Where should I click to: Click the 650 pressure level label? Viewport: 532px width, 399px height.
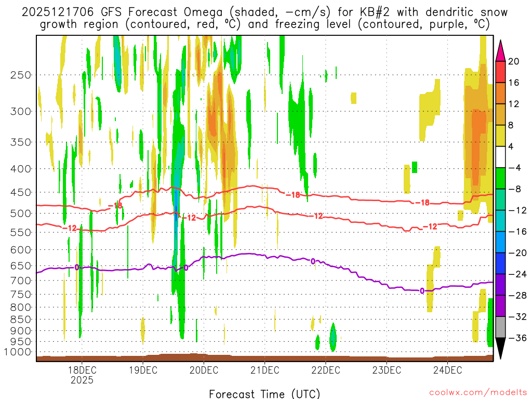pyautogui.click(x=21, y=265)
